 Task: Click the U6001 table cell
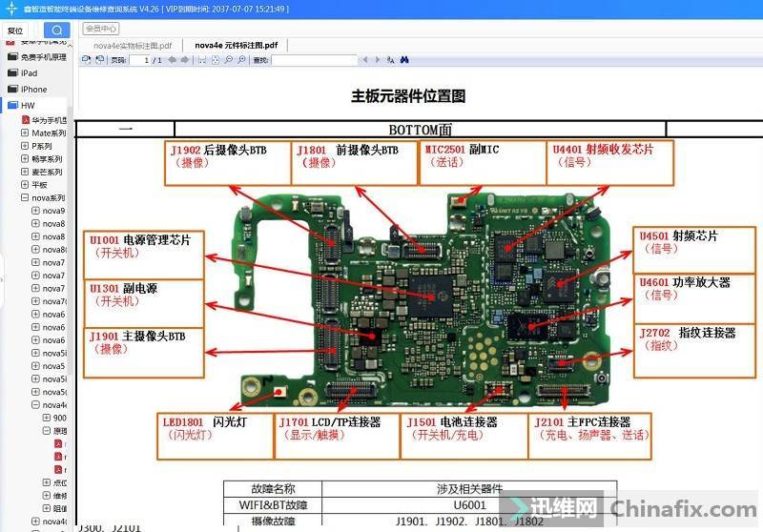469,504
